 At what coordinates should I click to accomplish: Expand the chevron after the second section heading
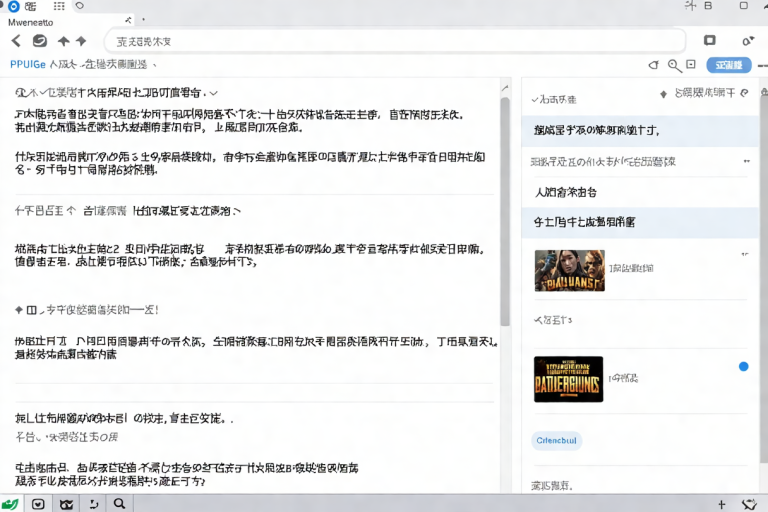tap(237, 212)
